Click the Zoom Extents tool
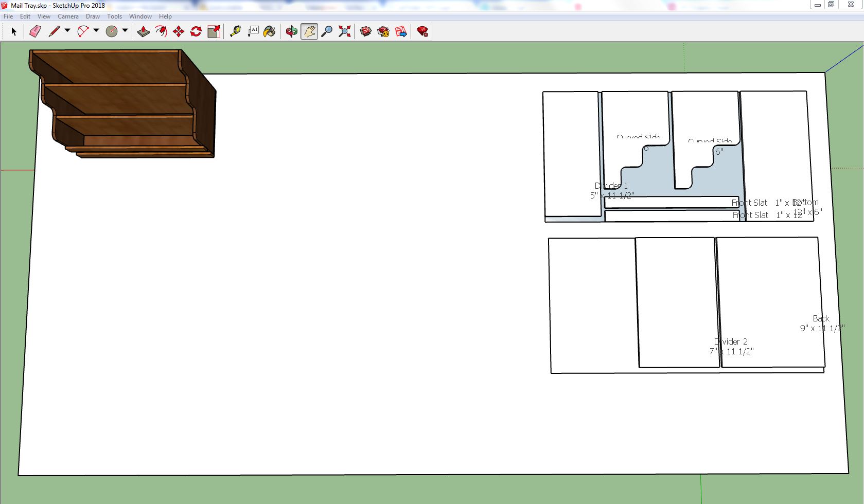864x504 pixels. point(344,31)
